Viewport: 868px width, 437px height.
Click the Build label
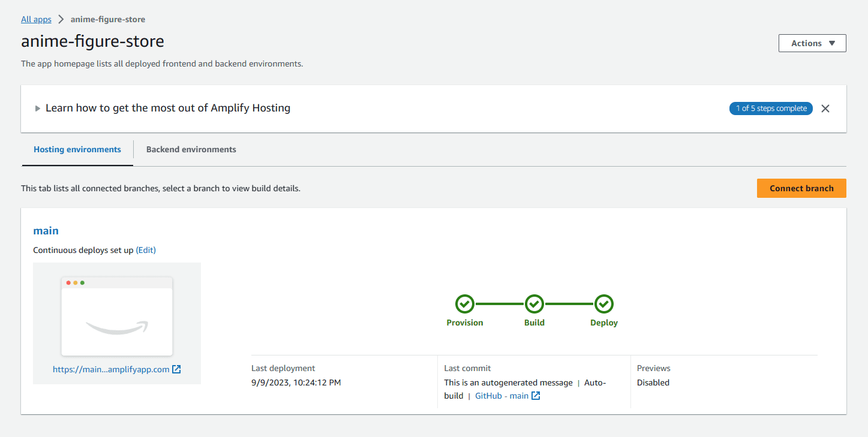click(534, 323)
